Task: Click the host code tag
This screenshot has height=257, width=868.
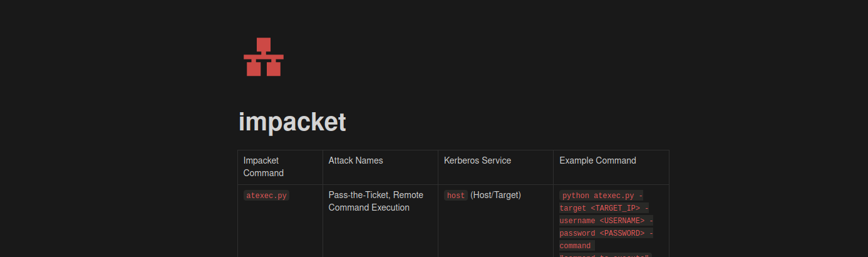Action: 456,196
